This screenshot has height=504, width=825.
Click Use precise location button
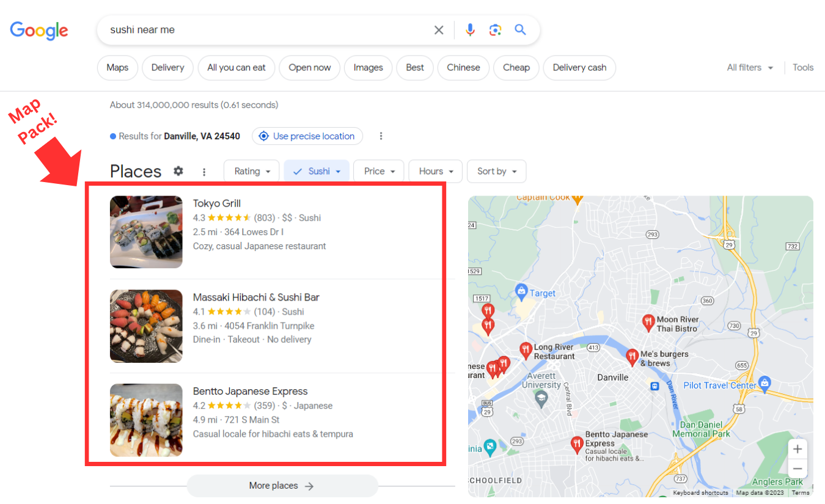(x=307, y=136)
